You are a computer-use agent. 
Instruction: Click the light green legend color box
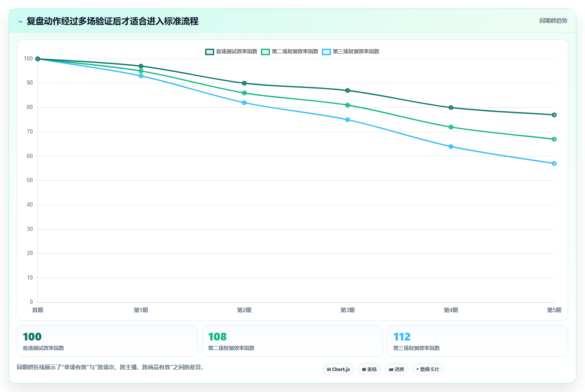coord(265,52)
